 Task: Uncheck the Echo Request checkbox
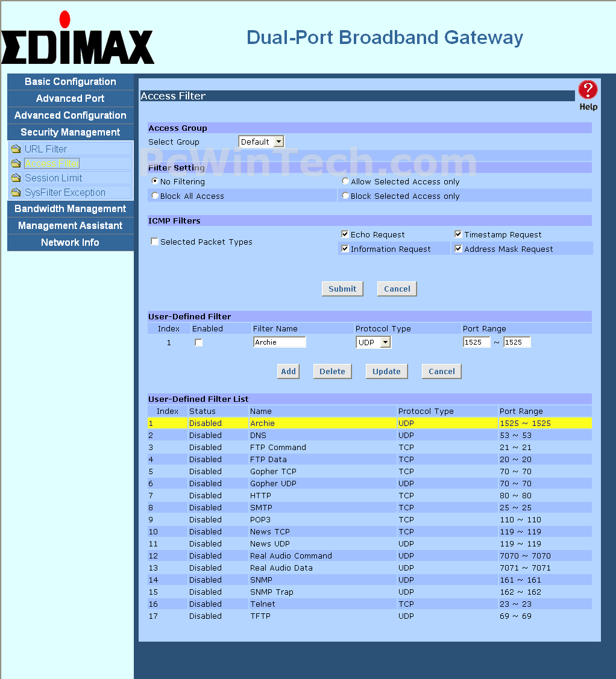click(x=345, y=234)
